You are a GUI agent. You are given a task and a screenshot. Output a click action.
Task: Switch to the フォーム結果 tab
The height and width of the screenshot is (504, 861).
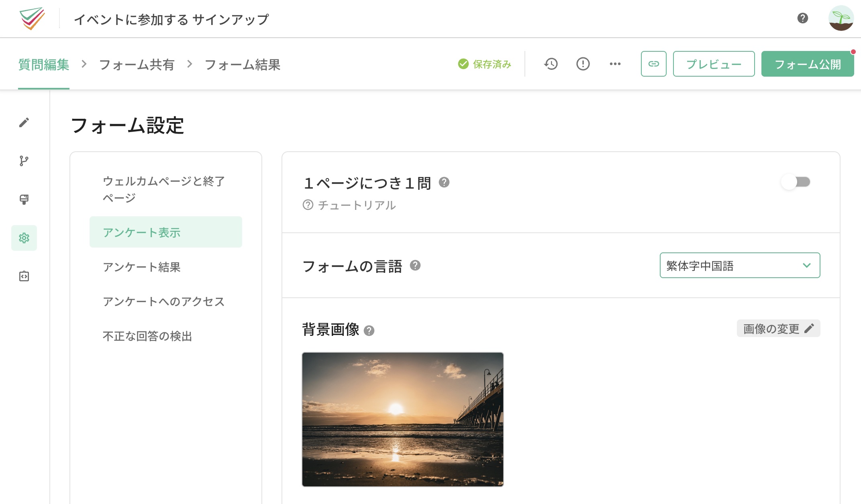[243, 65]
